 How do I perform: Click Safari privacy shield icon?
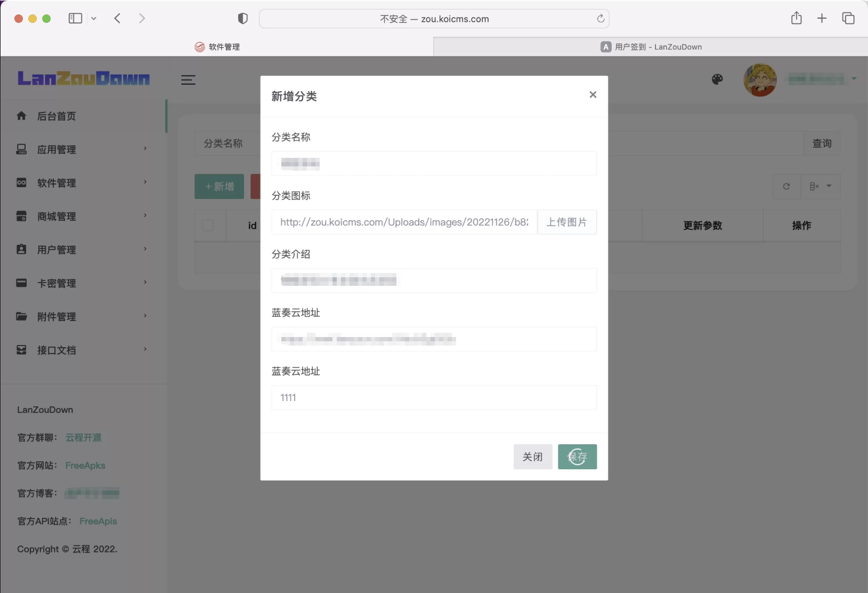click(243, 19)
